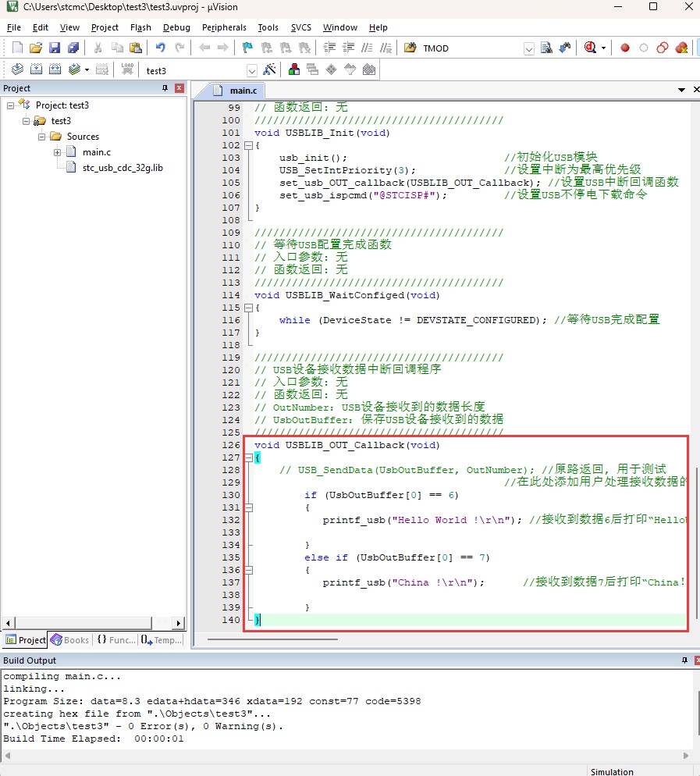Switch to the Func... tab
This screenshot has width=700, height=776.
click(x=116, y=640)
